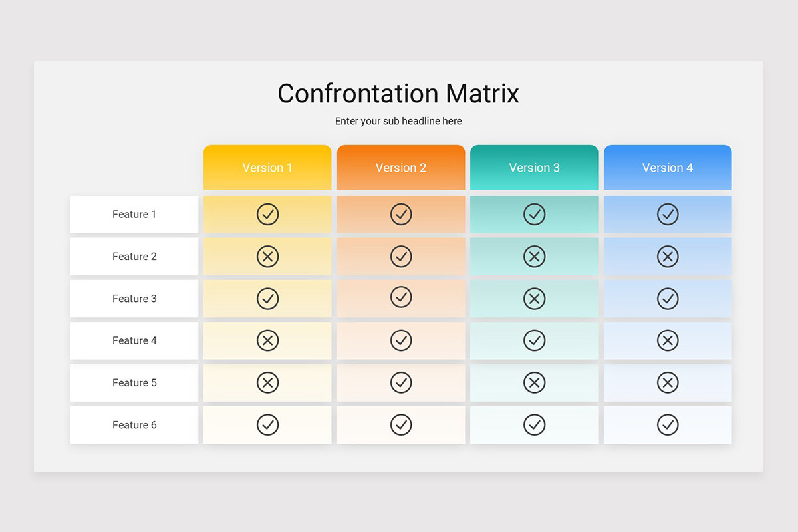Viewport: 798px width, 532px height.
Task: Click the sub headline placeholder text
Action: pos(398,121)
